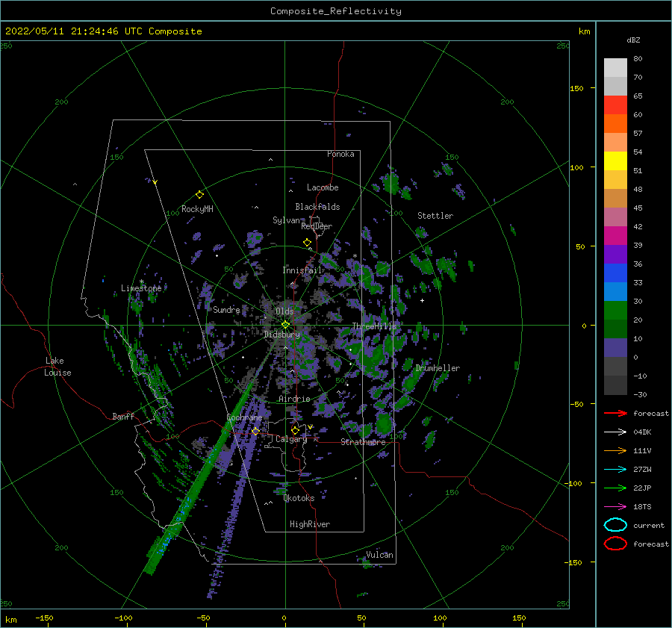672x628 pixels.
Task: Click the magenta 18TS arrow in legend
Action: point(615,507)
